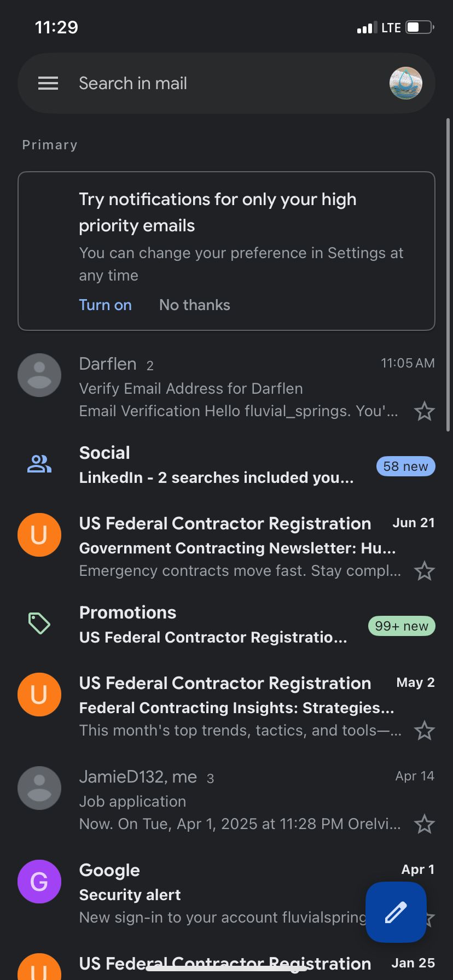Tap the Darflen sender avatar

point(39,375)
